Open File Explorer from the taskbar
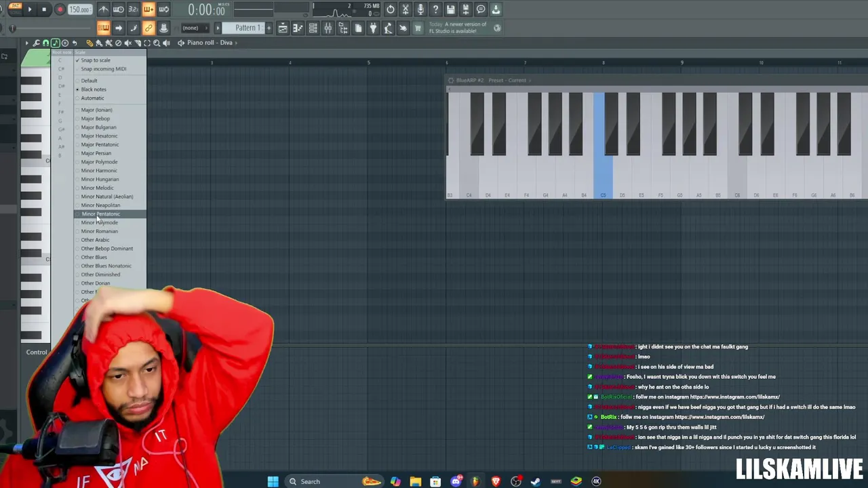Viewport: 868px width, 488px height. pos(415,481)
